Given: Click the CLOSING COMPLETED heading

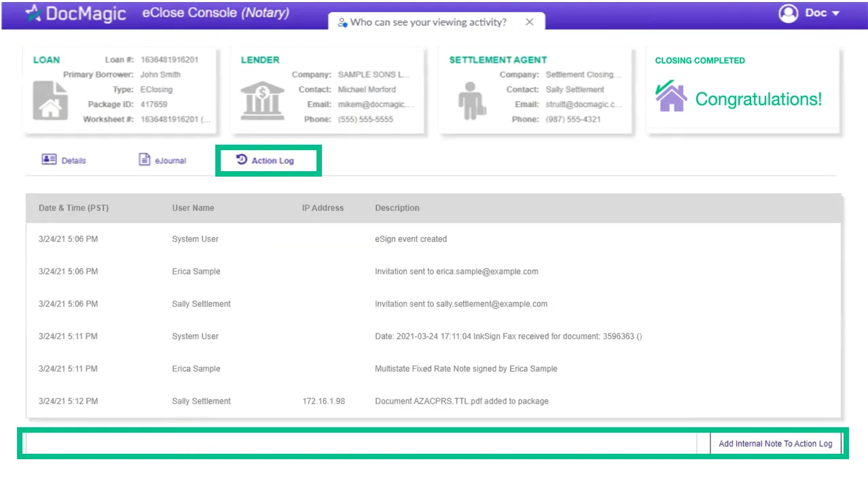Looking at the screenshot, I should click(x=700, y=60).
